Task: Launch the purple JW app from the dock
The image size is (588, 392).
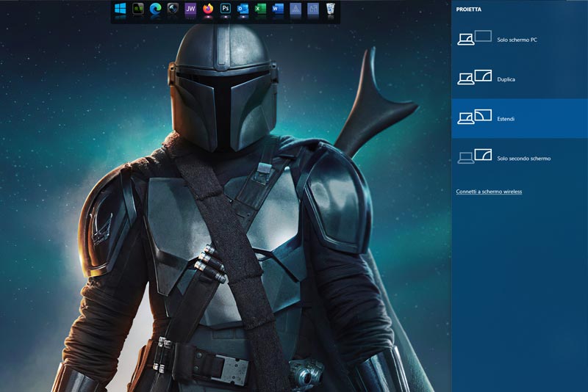Action: pos(190,9)
